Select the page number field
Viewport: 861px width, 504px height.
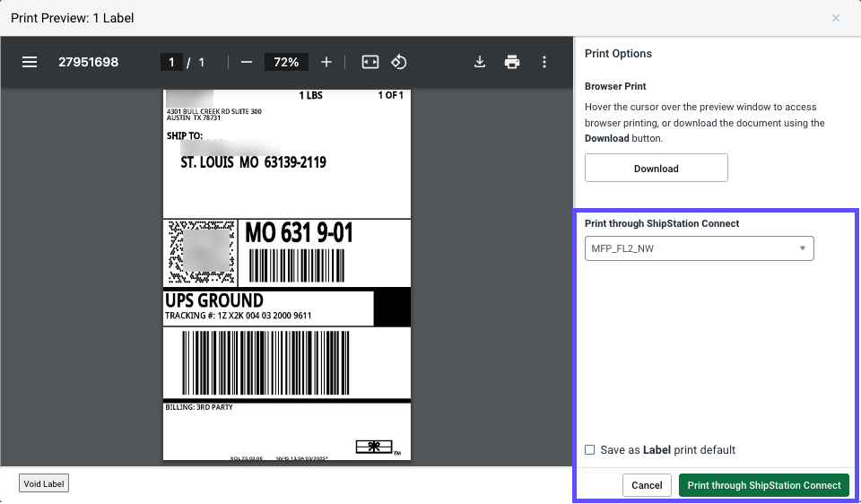[170, 62]
